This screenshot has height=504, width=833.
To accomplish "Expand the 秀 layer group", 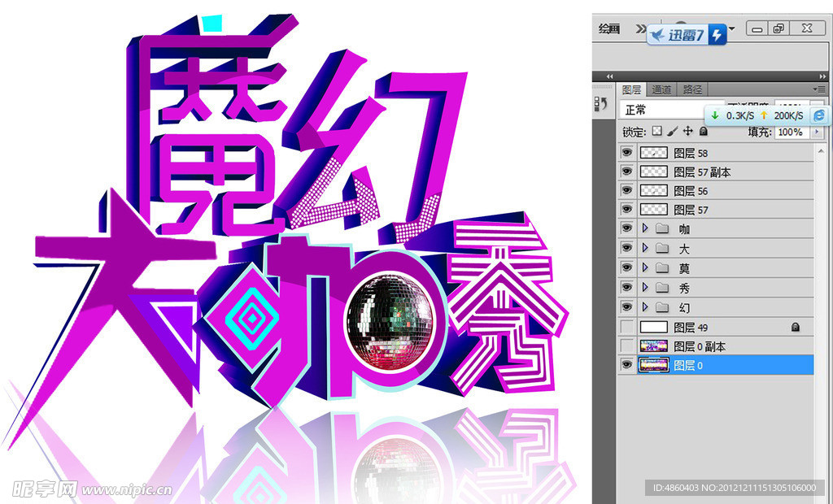I will (x=645, y=288).
